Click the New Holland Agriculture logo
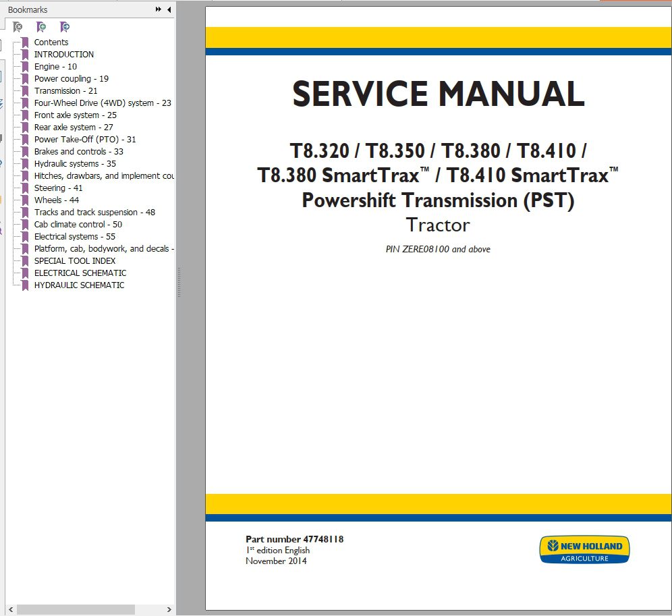The image size is (672, 616). click(584, 550)
